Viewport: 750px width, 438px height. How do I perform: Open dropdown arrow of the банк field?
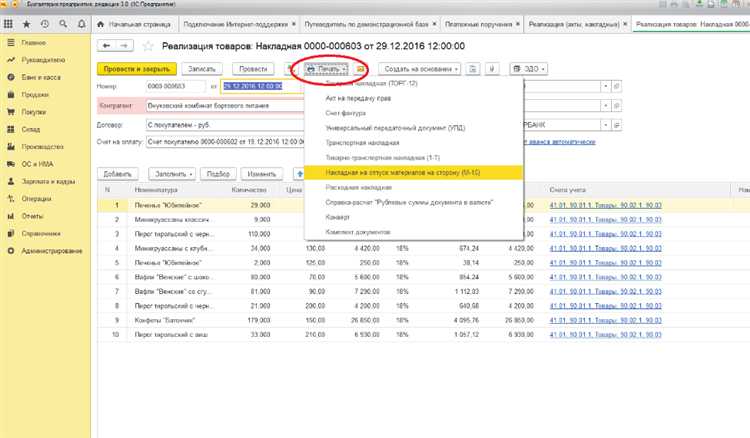[x=606, y=125]
